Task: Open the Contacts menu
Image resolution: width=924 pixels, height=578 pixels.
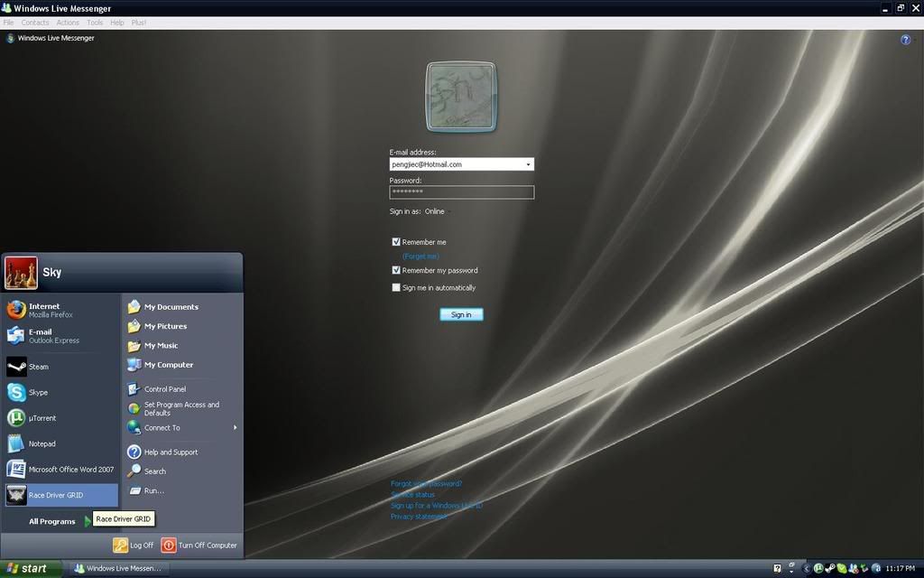Action: [35, 23]
